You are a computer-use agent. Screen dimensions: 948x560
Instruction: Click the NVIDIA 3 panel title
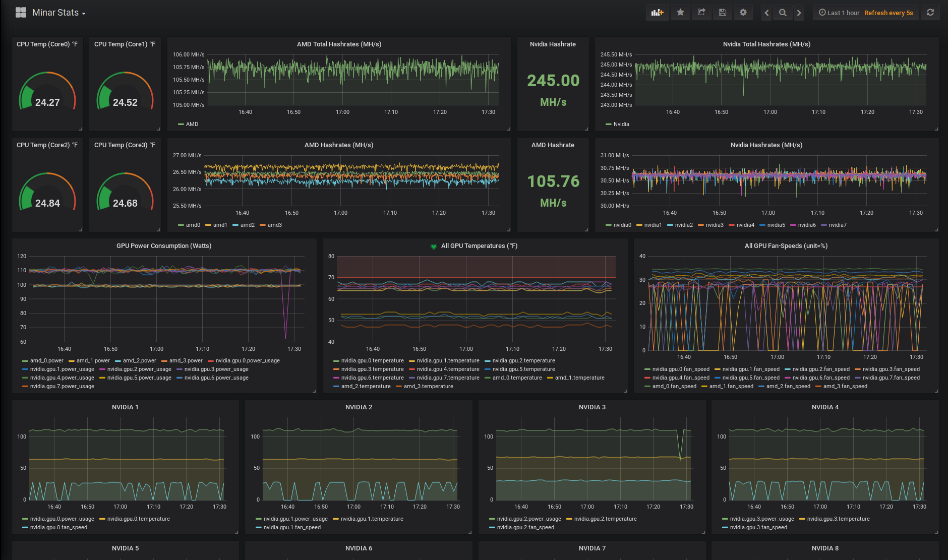coord(592,407)
